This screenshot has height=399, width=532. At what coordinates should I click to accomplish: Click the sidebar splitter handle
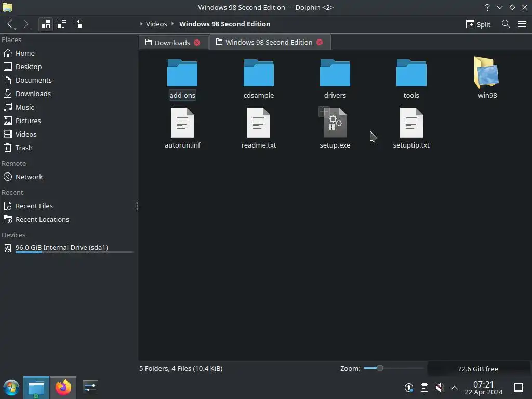(137, 206)
